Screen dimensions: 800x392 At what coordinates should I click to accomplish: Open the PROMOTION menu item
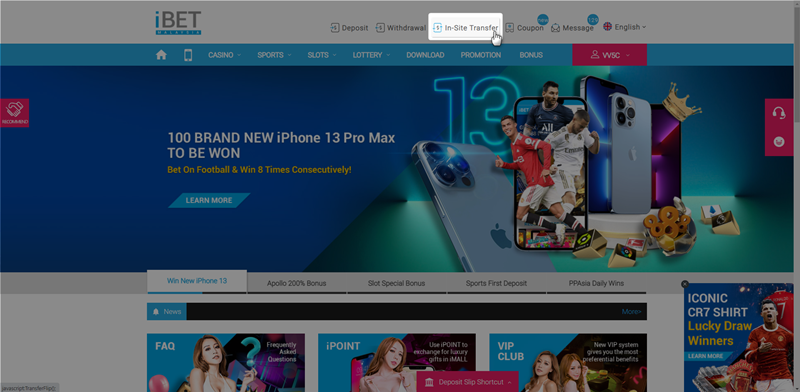pyautogui.click(x=481, y=55)
